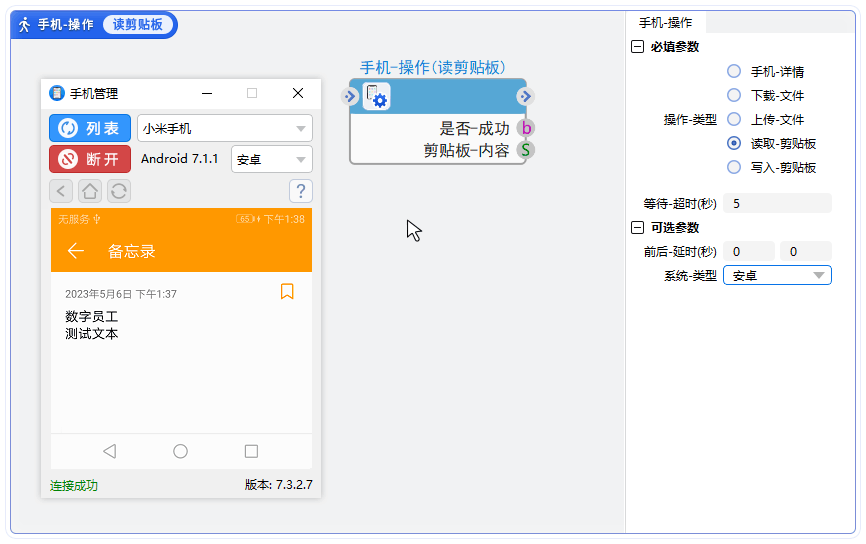Click the phone back navigation icon
This screenshot has width=866, height=544.
pos(61,191)
